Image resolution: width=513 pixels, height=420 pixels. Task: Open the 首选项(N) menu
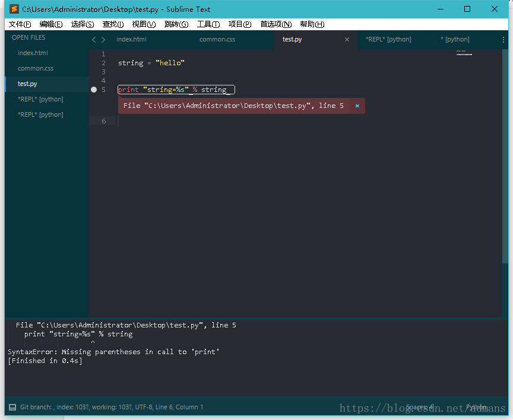276,24
